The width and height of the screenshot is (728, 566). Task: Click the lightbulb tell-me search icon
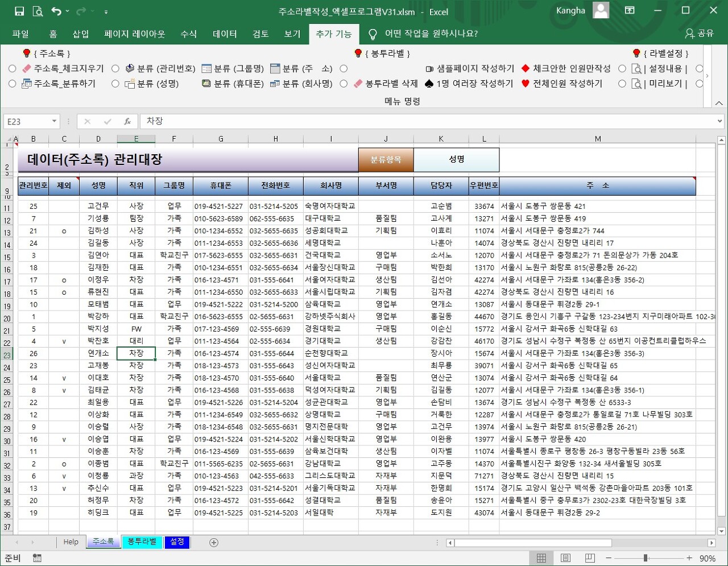coord(373,34)
